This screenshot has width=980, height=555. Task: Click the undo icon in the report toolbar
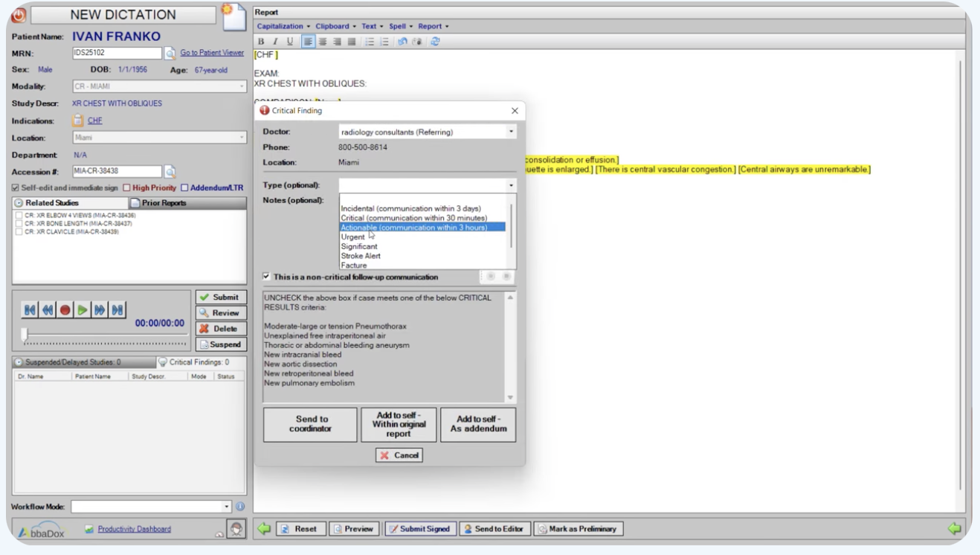pos(403,41)
